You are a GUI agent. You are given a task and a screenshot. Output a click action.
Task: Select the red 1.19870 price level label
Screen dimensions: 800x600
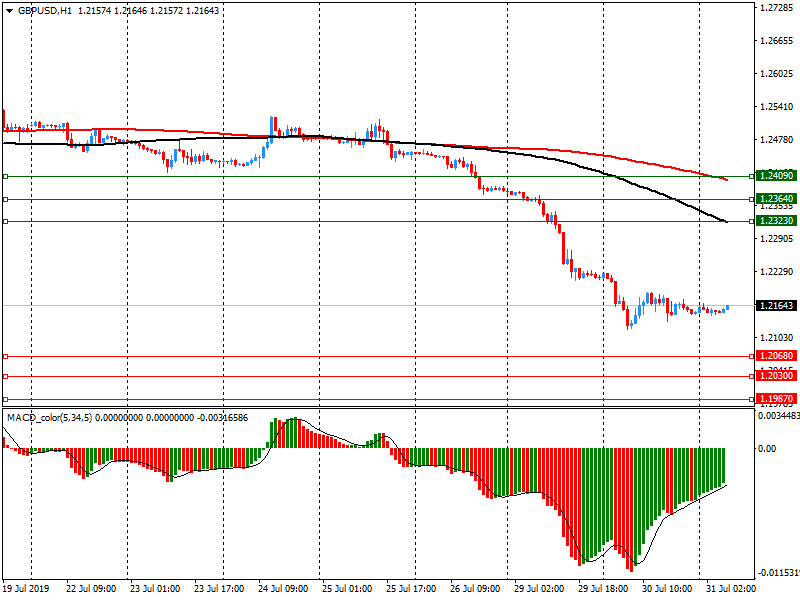click(x=777, y=399)
